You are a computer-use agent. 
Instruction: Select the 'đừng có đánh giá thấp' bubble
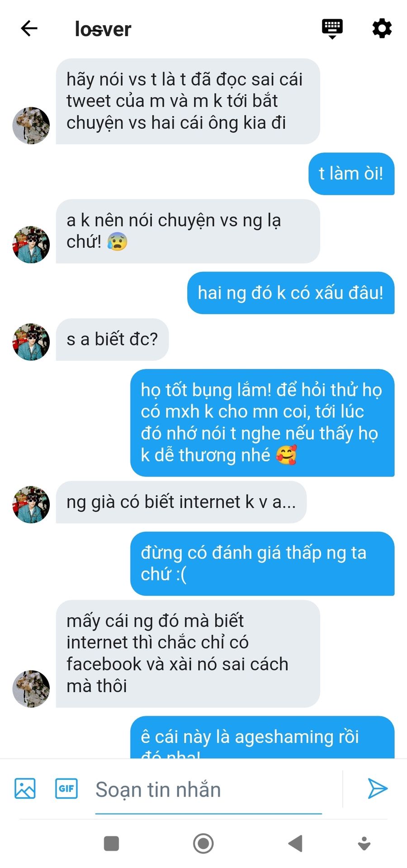(262, 564)
